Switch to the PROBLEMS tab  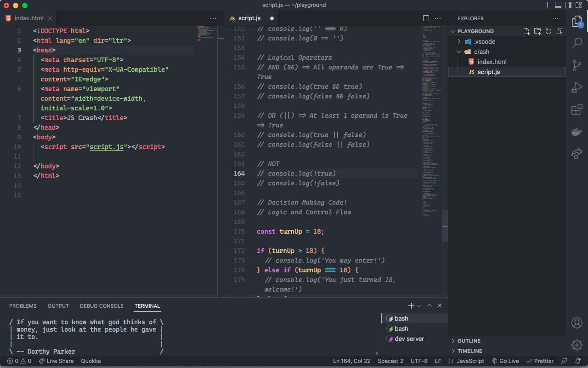23,305
